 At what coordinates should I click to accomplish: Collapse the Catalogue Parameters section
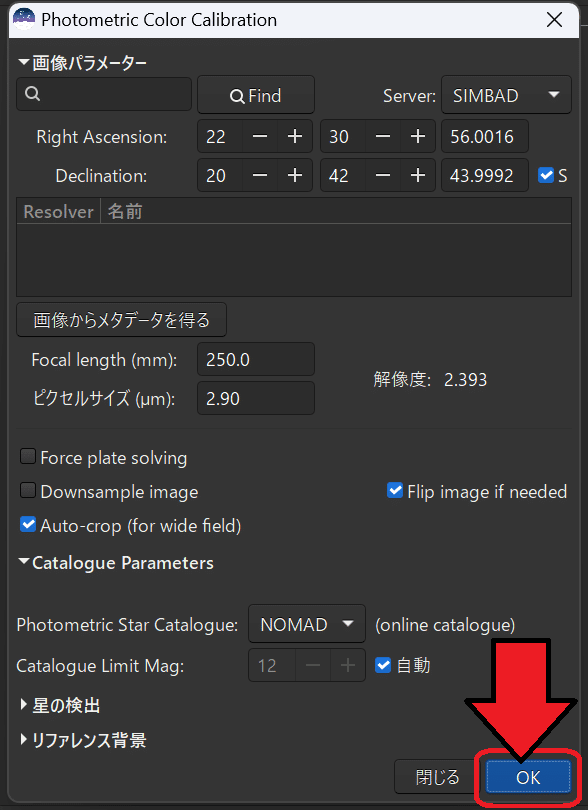pyautogui.click(x=116, y=563)
